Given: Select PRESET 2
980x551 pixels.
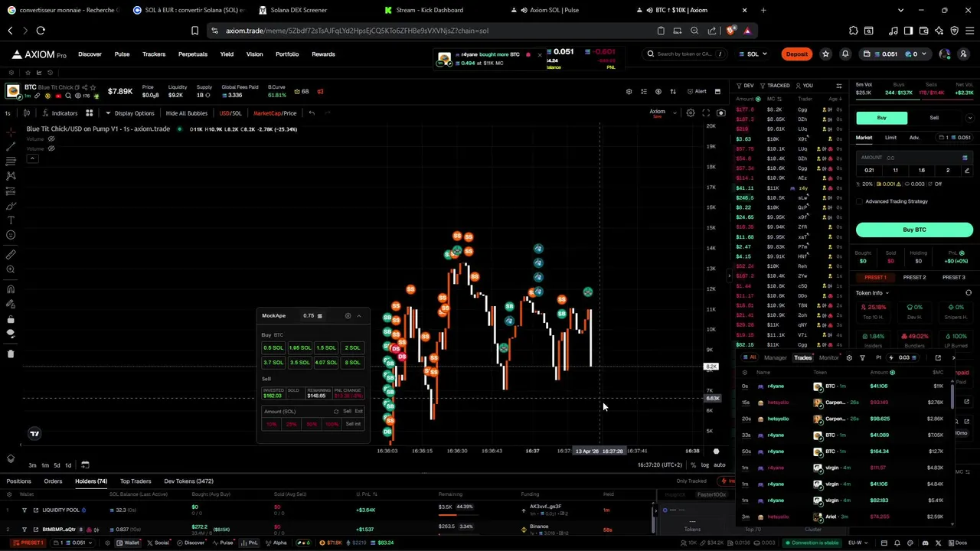Looking at the screenshot, I should click(x=914, y=277).
